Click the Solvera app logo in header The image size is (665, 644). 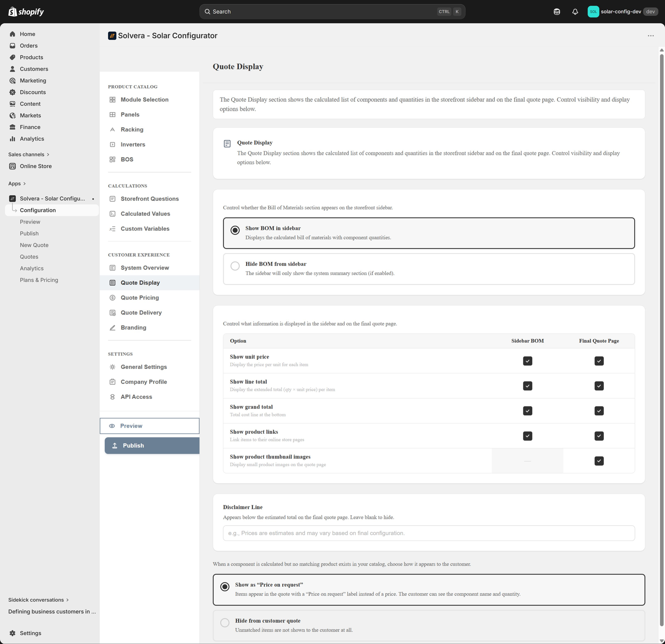pyautogui.click(x=112, y=36)
